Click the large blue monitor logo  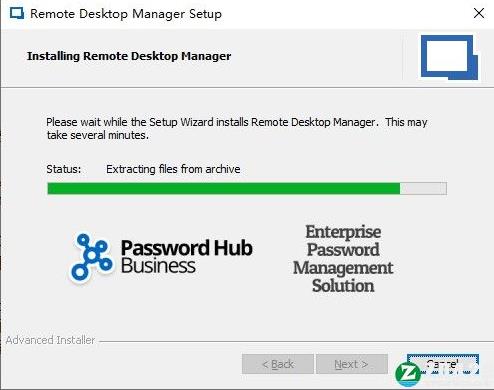click(x=449, y=57)
